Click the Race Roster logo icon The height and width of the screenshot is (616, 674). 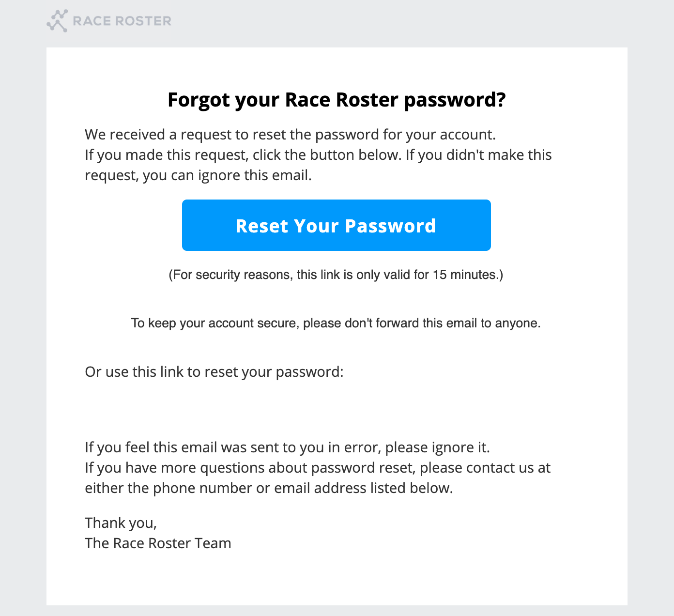[x=57, y=21]
